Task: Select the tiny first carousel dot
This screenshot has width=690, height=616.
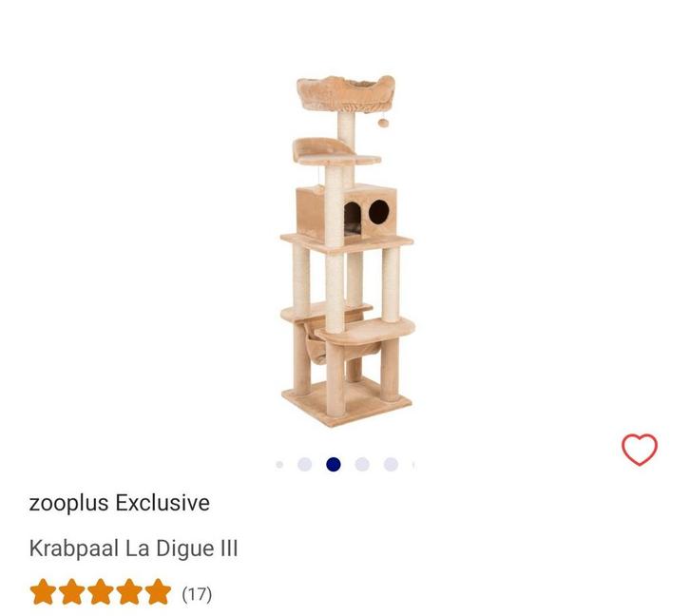Action: tap(279, 465)
